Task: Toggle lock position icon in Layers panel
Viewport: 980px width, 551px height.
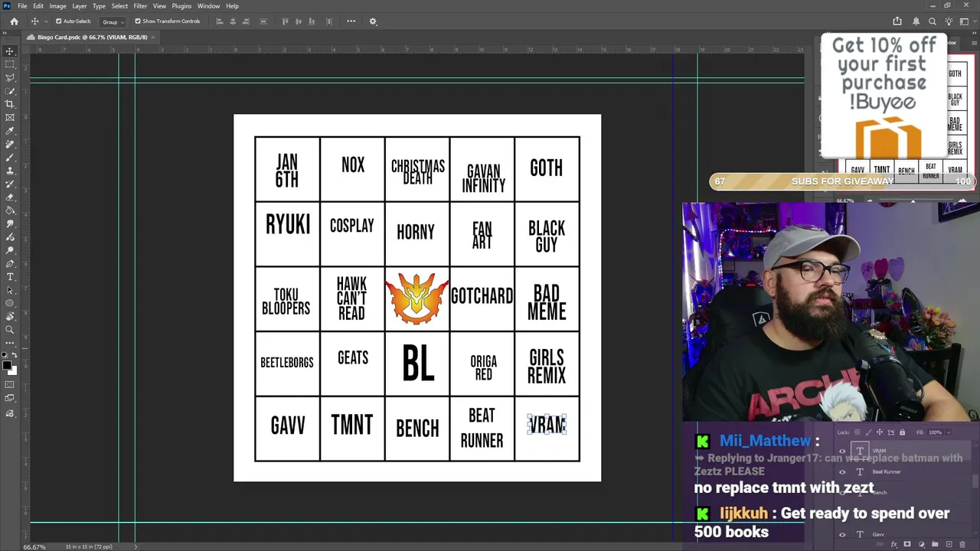Action: pos(879,432)
